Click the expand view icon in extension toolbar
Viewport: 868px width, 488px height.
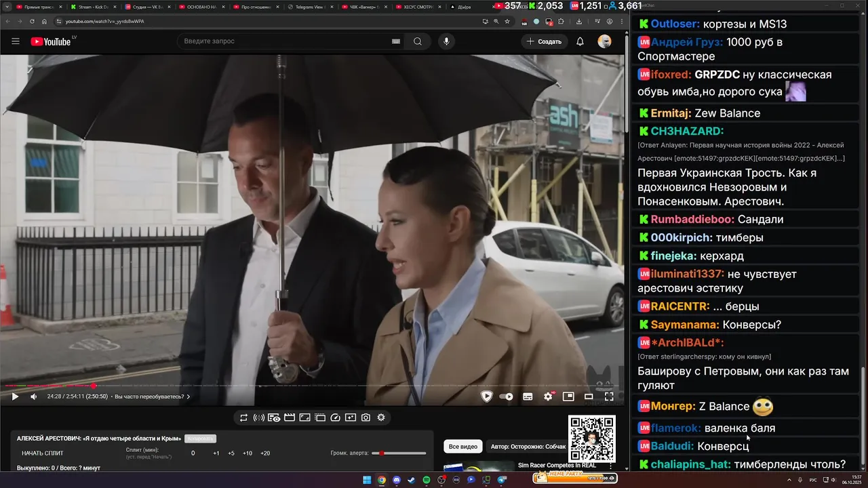pos(304,418)
